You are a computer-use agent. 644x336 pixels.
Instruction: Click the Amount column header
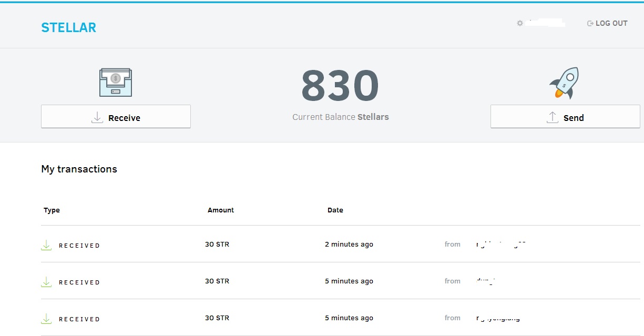[221, 210]
